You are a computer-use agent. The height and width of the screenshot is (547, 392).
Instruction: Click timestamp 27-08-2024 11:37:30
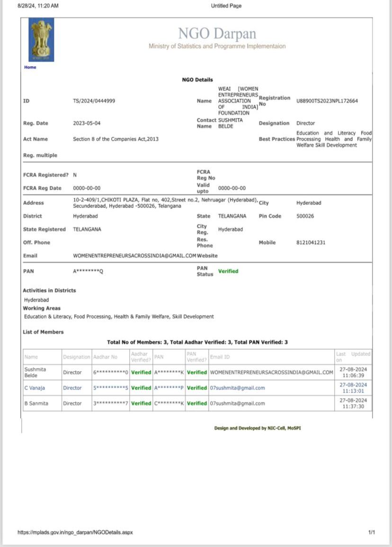point(353,403)
